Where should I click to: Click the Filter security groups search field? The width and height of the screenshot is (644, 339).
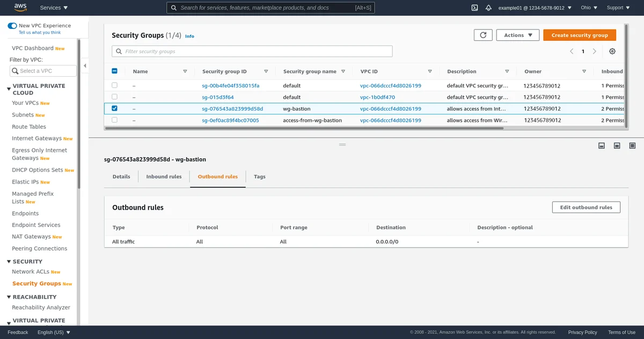pos(252,51)
